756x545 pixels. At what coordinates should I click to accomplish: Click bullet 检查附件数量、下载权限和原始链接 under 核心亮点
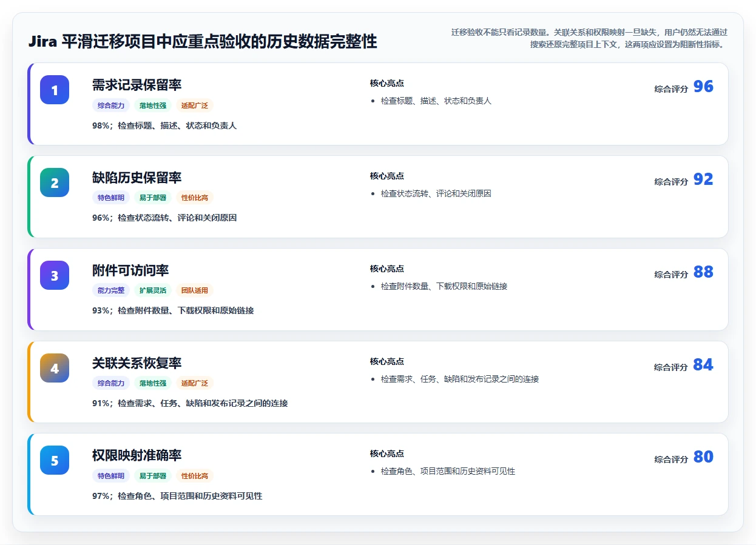tap(444, 286)
